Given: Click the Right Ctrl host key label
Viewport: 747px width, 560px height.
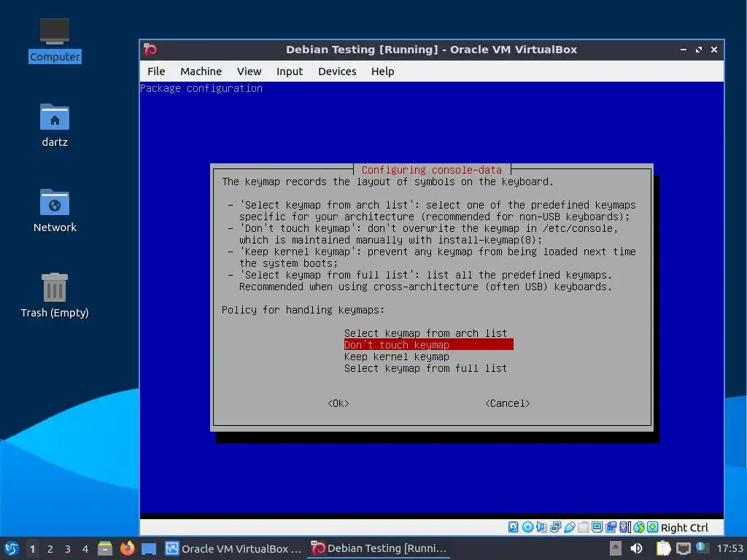Looking at the screenshot, I should (684, 528).
